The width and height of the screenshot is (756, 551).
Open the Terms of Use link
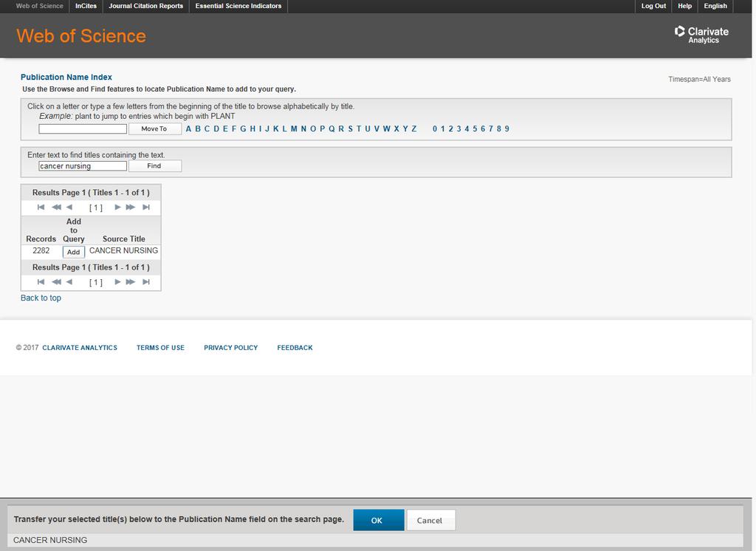click(x=160, y=347)
